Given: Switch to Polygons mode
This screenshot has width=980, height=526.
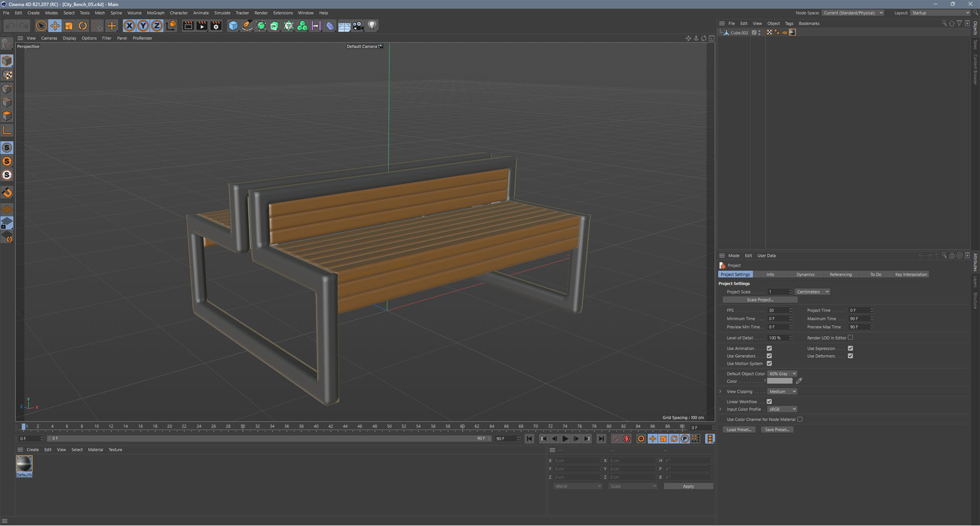Looking at the screenshot, I should [7, 116].
